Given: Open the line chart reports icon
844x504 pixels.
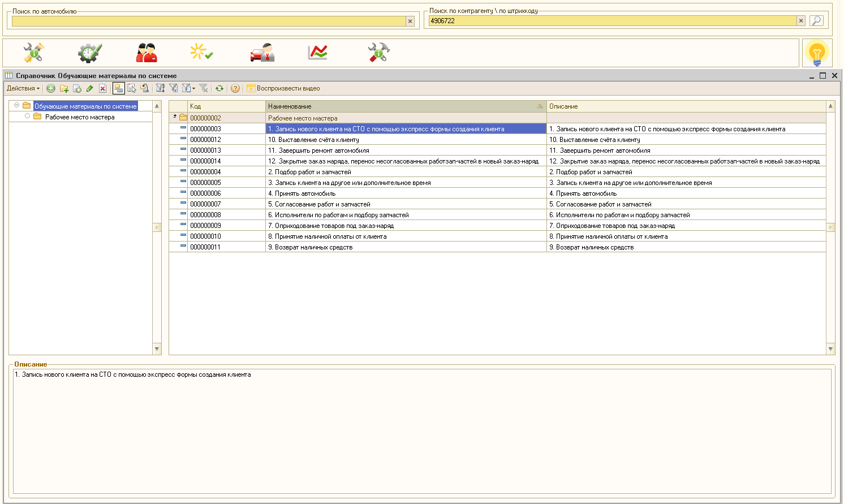Looking at the screenshot, I should [x=317, y=53].
